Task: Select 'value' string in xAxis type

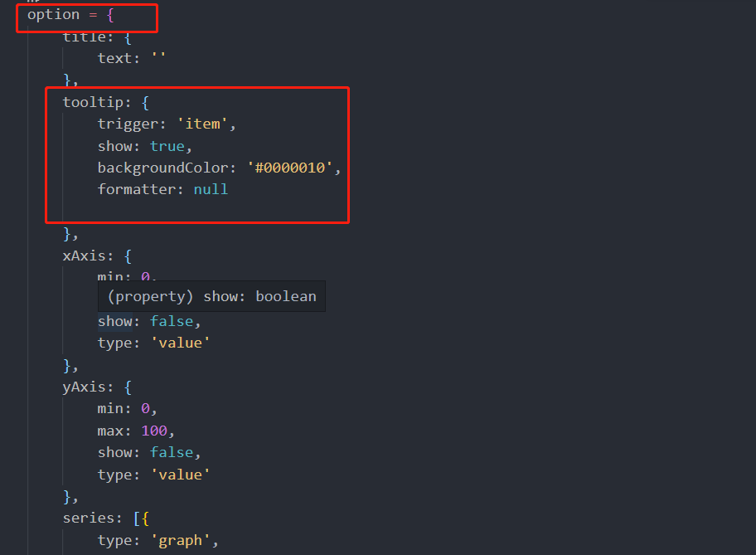Action: [x=181, y=343]
